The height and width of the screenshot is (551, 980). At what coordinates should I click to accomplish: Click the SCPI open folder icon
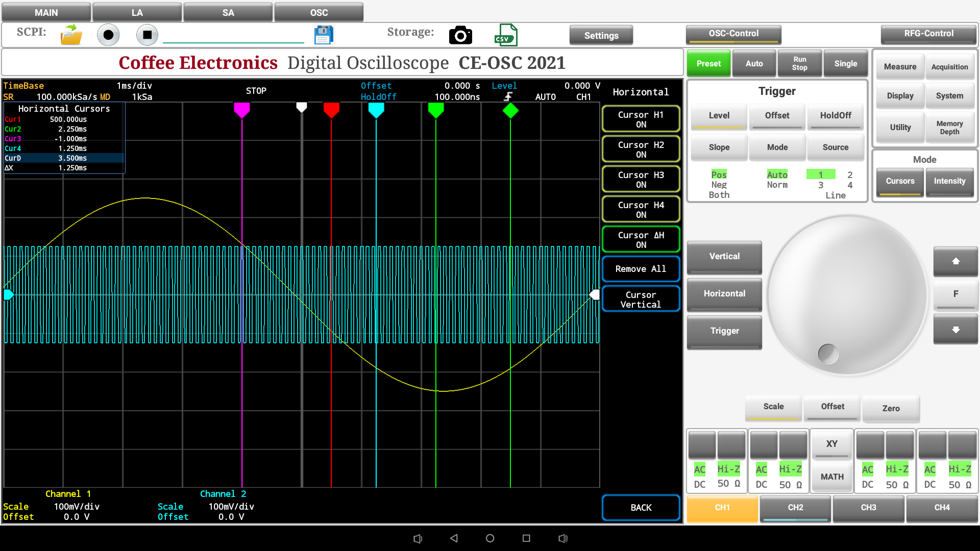point(71,35)
